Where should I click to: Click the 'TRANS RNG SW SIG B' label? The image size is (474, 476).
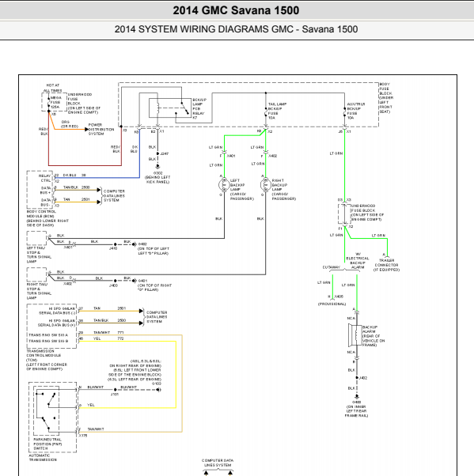point(48,341)
